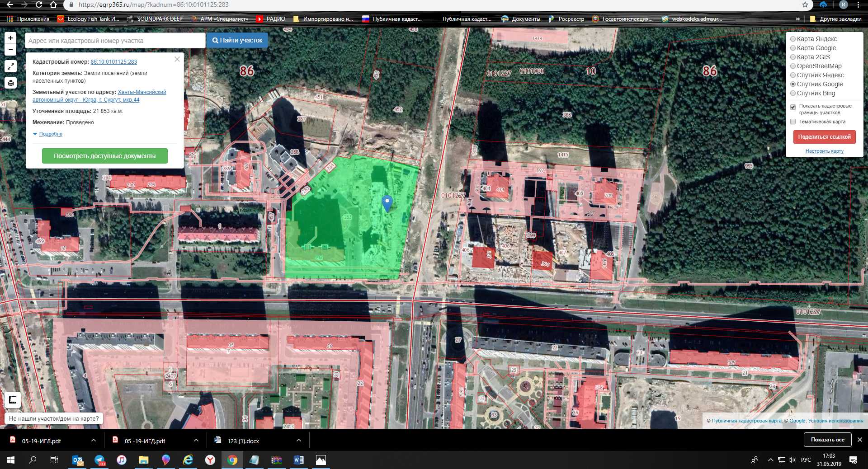868x469 pixels.
Task: Expand the Подробно details section
Action: pos(50,134)
